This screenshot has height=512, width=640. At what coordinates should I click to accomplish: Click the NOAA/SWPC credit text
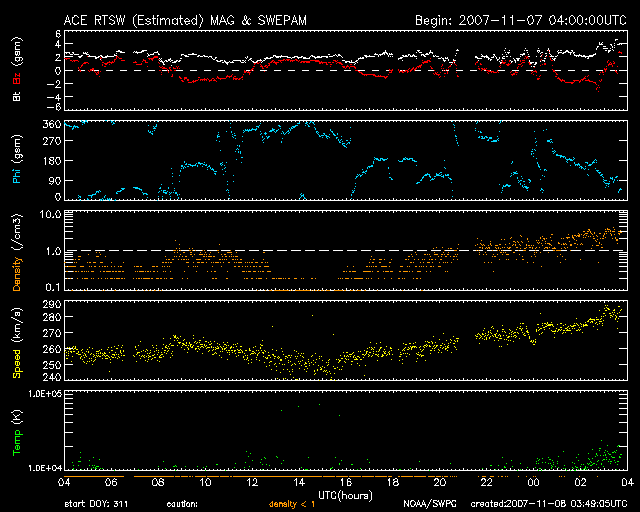coord(429,506)
